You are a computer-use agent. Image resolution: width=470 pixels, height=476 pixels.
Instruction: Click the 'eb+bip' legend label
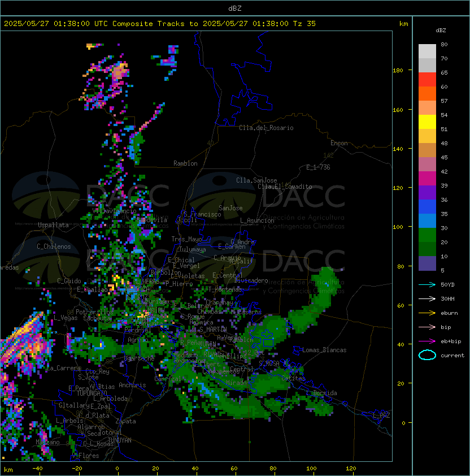[x=451, y=341]
